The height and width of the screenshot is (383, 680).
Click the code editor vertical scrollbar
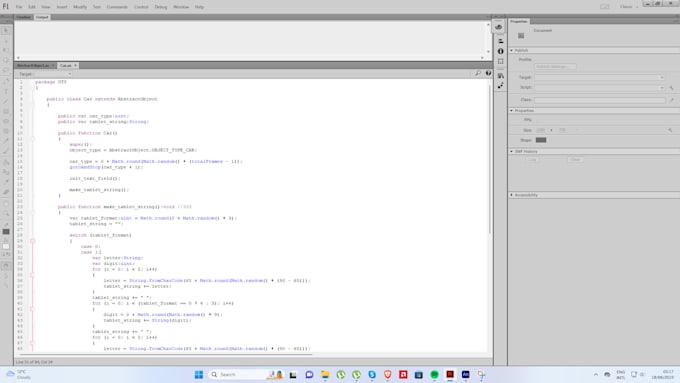(490, 159)
